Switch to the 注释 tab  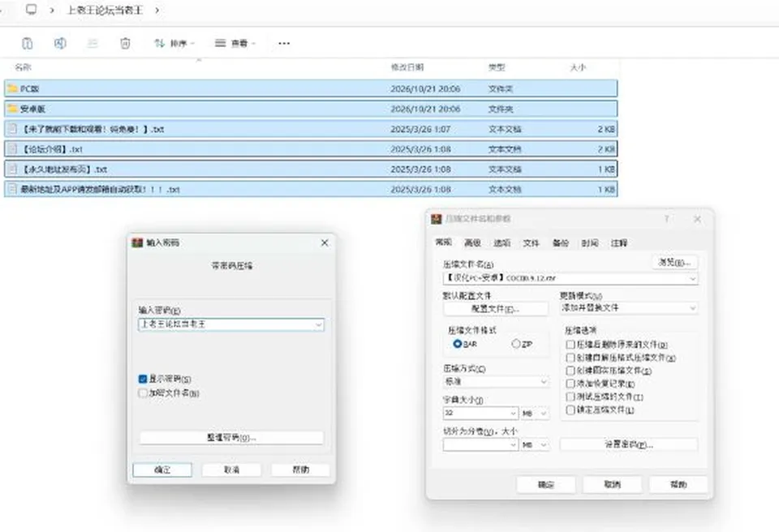(x=619, y=243)
